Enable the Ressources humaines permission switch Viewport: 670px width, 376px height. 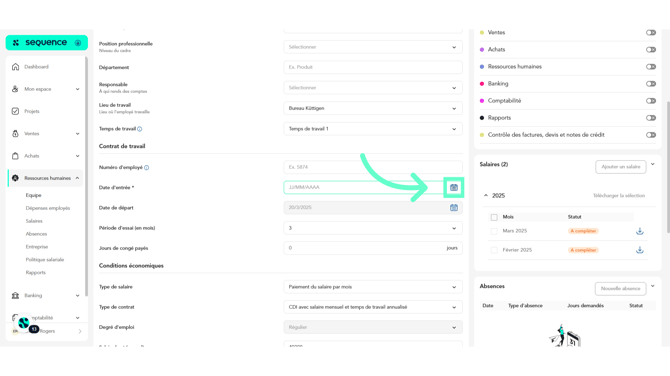[x=650, y=67]
